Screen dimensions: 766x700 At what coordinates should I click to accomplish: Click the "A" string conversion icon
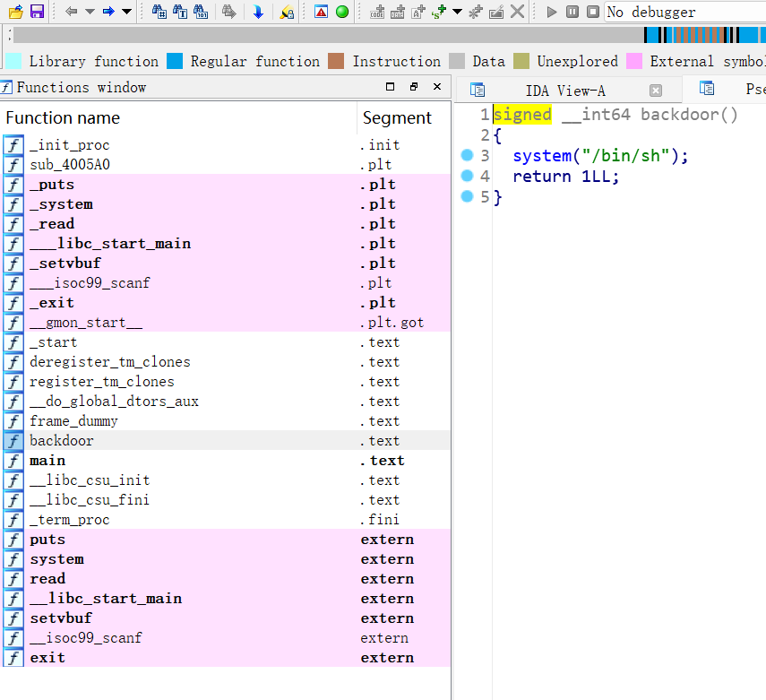(x=418, y=12)
